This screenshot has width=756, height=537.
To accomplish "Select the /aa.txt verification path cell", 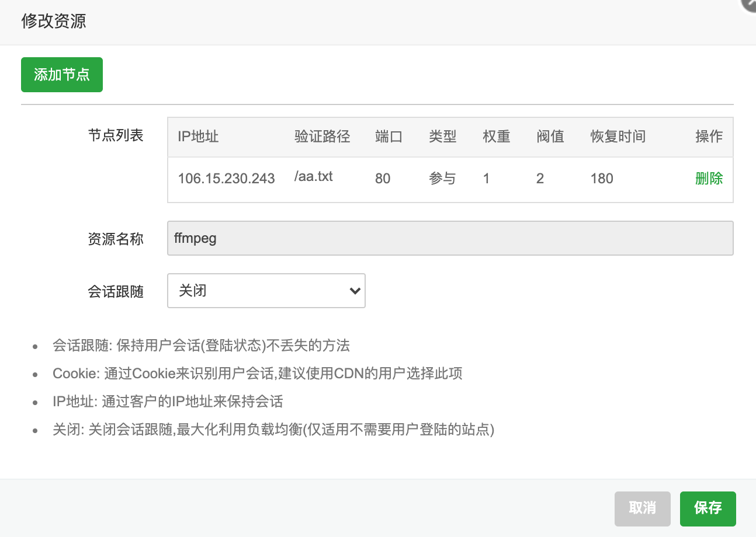I will 314,176.
